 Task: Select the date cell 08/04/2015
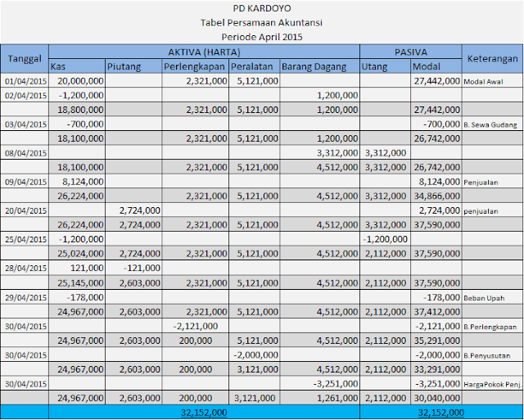coord(25,153)
